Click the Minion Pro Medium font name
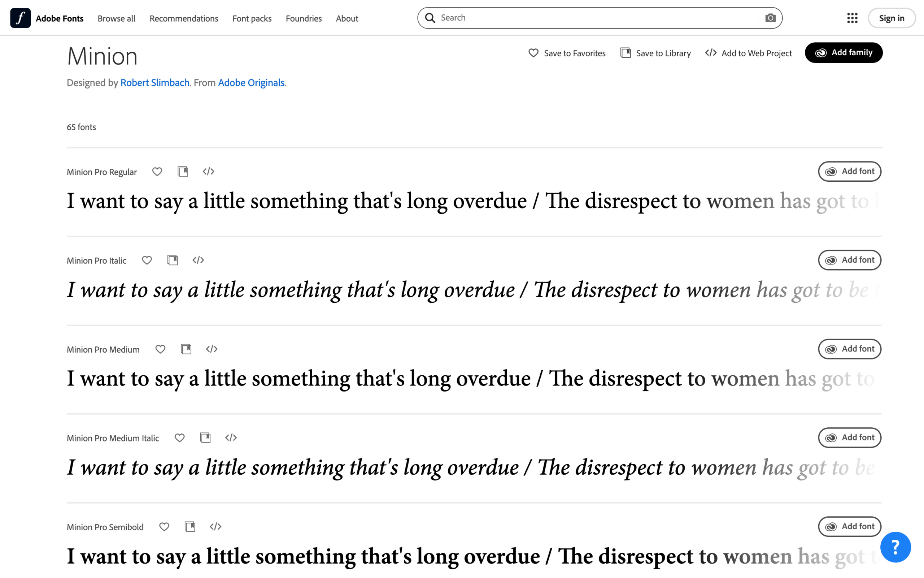Viewport: 924px width, 578px height. (x=103, y=349)
